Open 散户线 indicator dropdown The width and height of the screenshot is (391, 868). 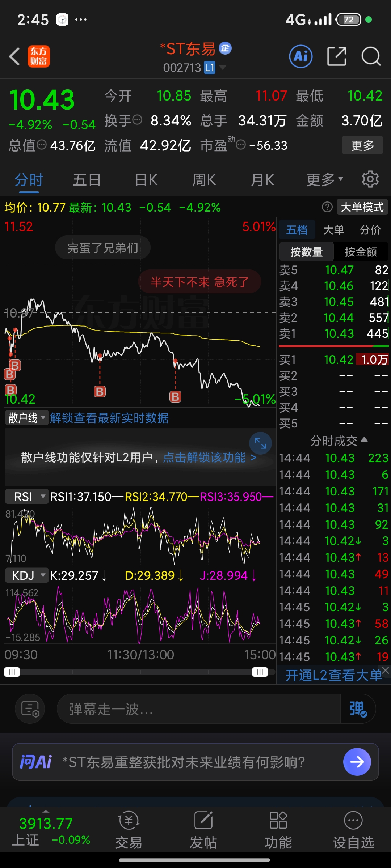[x=26, y=418]
